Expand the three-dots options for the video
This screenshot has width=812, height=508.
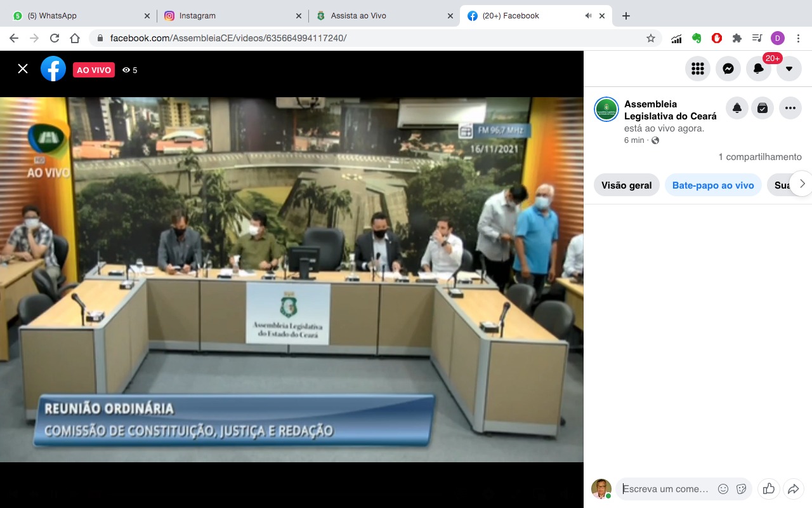click(x=790, y=109)
